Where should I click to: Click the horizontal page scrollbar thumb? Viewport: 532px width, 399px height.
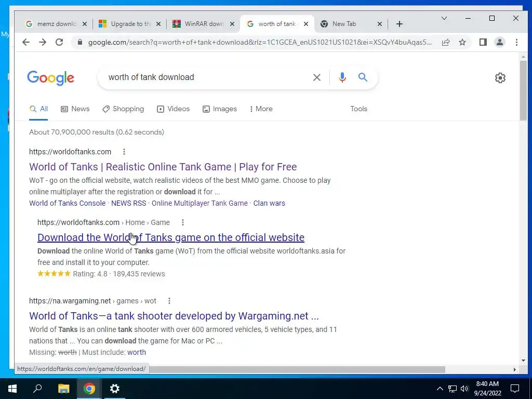(x=297, y=369)
